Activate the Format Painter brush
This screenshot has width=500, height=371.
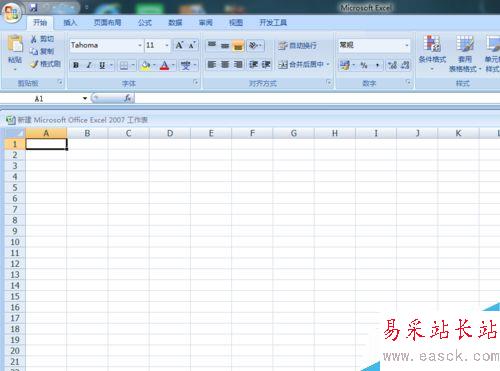34,64
